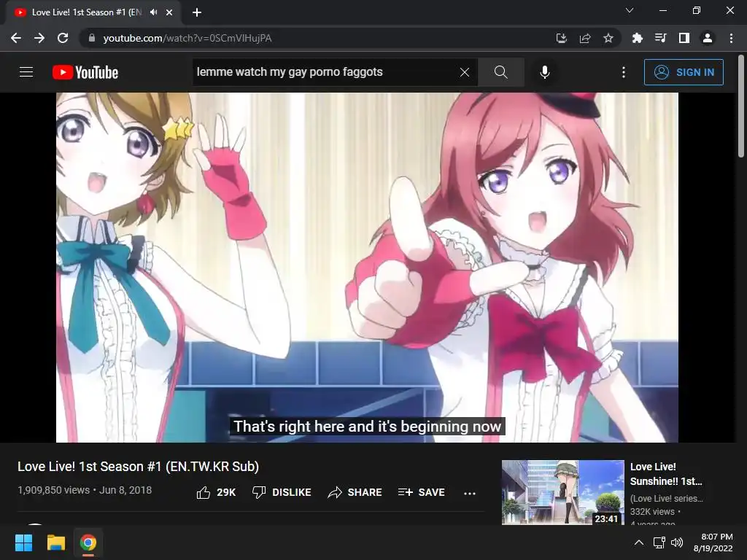Open Windows Start menu

(x=23, y=542)
